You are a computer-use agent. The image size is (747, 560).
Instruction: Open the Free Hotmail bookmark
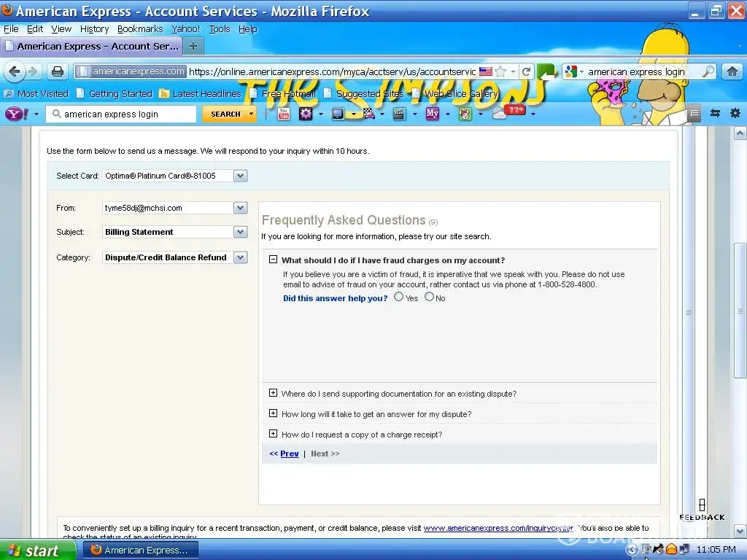point(283,94)
